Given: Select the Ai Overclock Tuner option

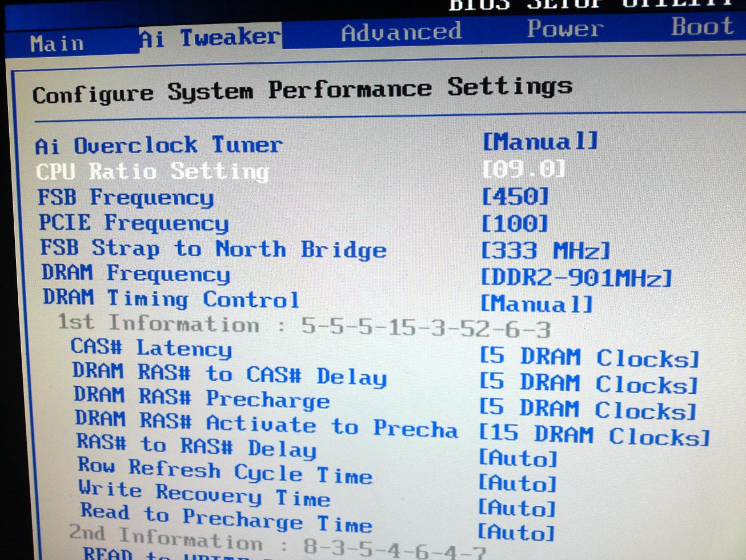Looking at the screenshot, I should pos(159,145).
